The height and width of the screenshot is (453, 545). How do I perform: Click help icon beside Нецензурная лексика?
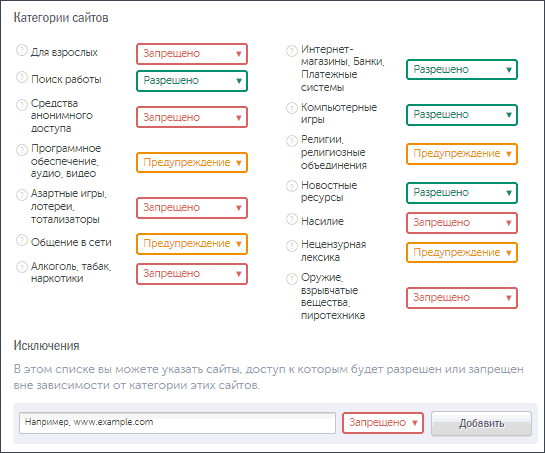click(x=292, y=245)
